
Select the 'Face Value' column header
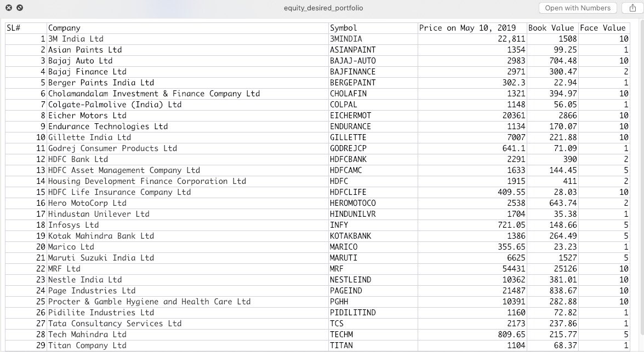604,28
